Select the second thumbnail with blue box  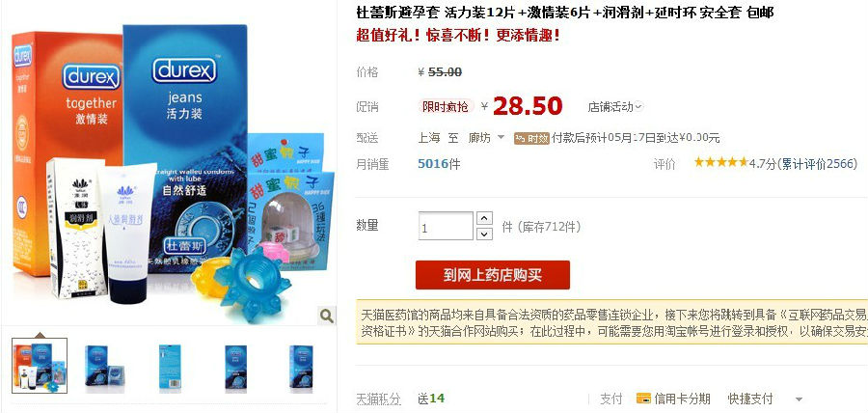click(104, 366)
